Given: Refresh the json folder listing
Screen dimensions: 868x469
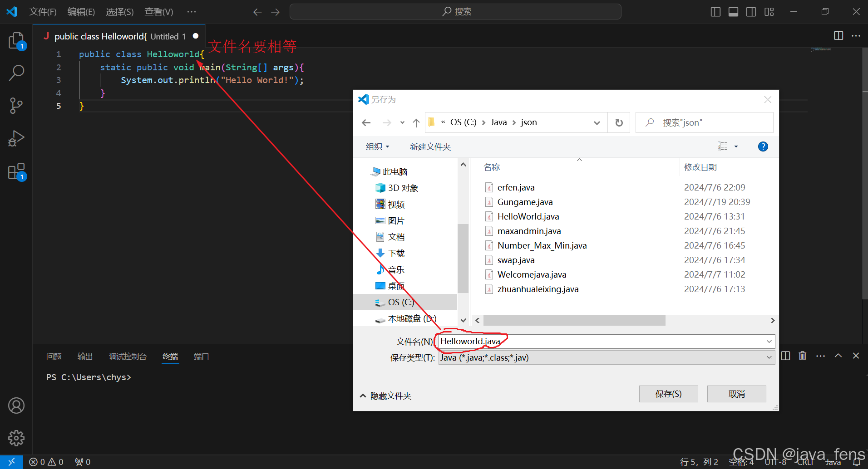Looking at the screenshot, I should tap(619, 122).
